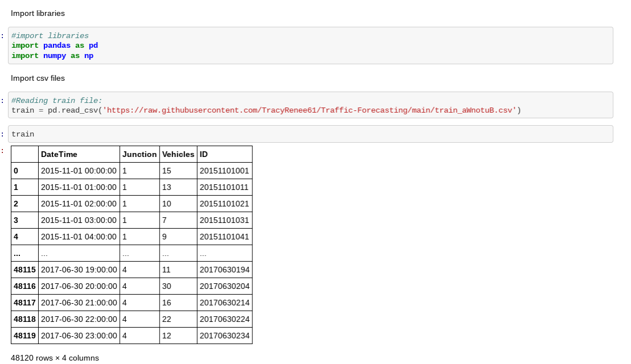The width and height of the screenshot is (631, 364).
Task: Select the Vehicles column header
Action: click(x=178, y=154)
